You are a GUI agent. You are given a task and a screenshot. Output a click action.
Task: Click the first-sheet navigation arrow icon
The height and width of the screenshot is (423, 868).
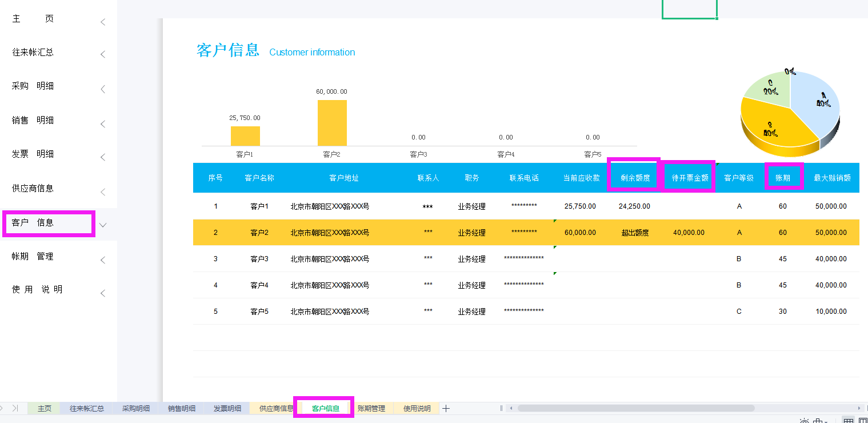pyautogui.click(x=2, y=408)
